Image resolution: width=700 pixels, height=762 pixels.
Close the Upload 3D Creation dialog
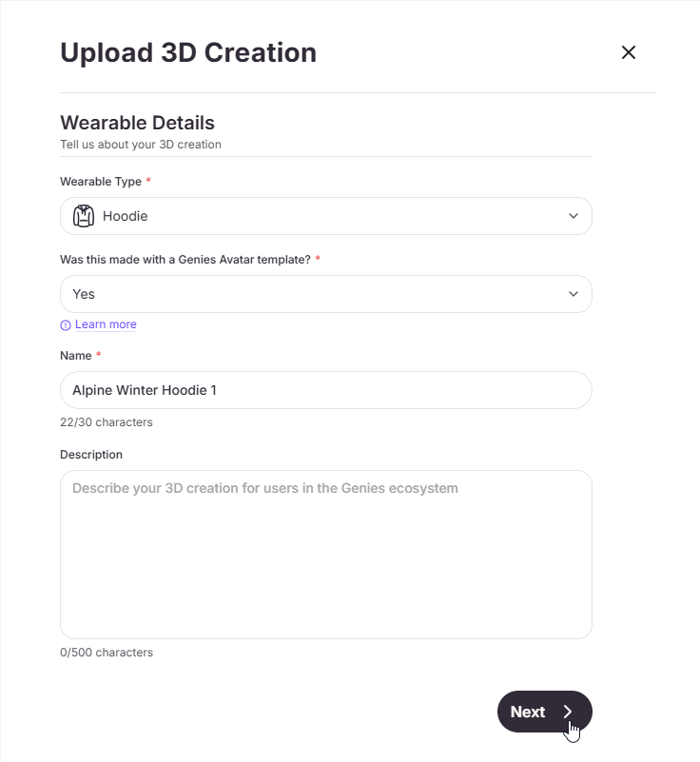[x=628, y=52]
